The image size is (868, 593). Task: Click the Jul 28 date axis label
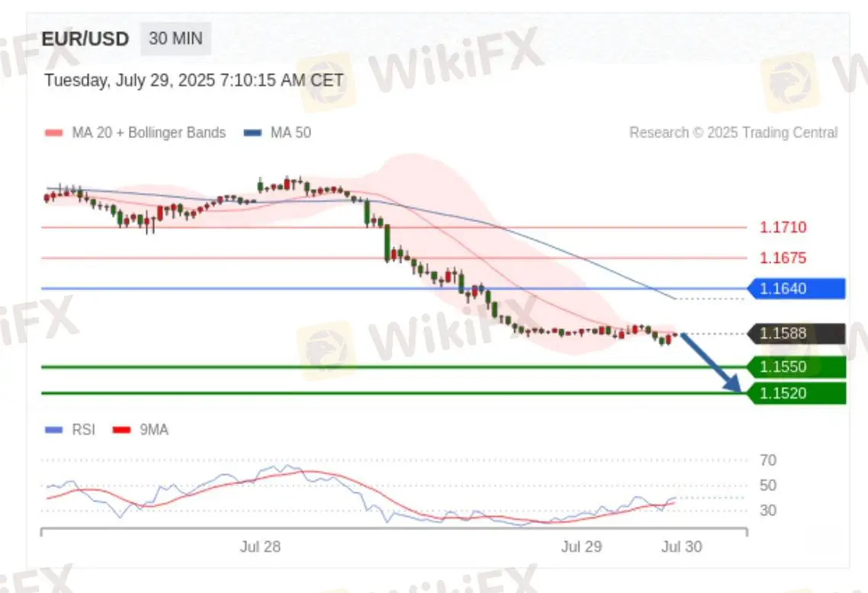click(260, 547)
